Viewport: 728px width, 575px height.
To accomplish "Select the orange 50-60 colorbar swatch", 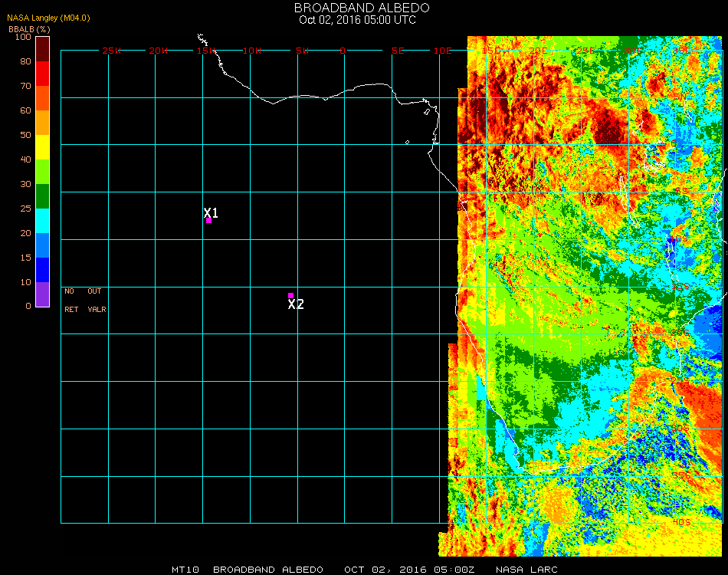I will point(42,123).
